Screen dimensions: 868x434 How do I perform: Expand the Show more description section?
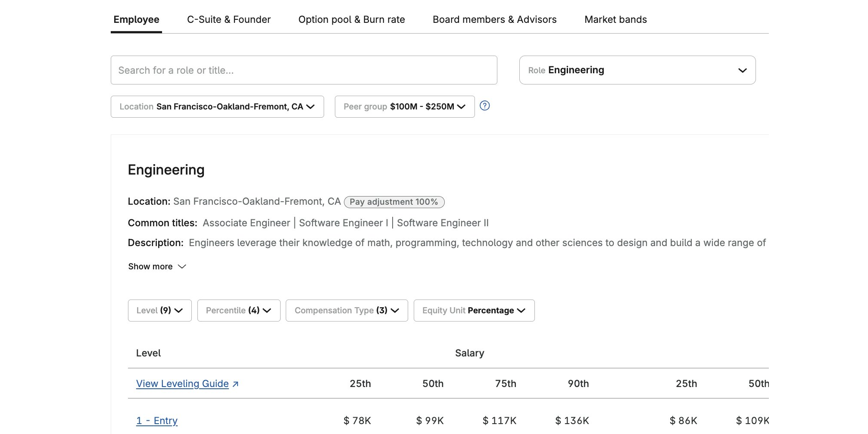(x=156, y=266)
